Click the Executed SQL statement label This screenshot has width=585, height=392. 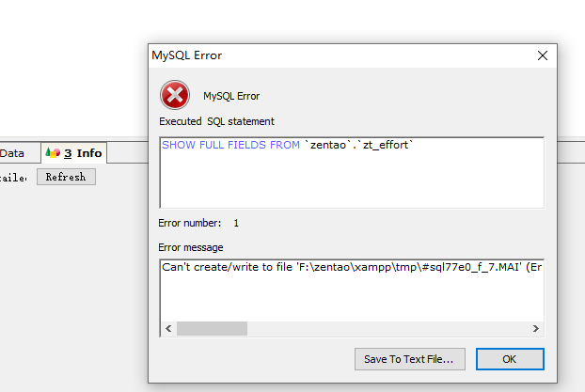pyautogui.click(x=217, y=121)
